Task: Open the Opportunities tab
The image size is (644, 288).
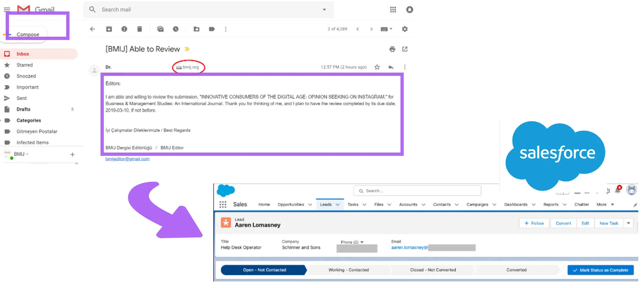Action: [x=291, y=205]
